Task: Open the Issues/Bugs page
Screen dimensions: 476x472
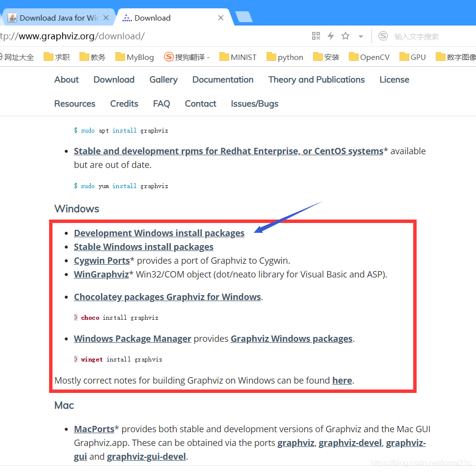Action: click(x=254, y=104)
